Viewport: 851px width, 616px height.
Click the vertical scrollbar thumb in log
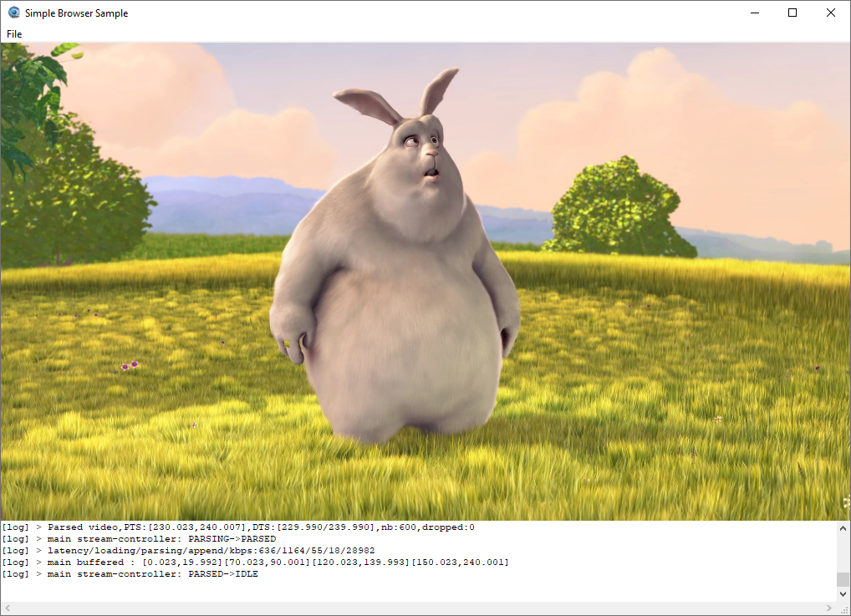point(843,579)
